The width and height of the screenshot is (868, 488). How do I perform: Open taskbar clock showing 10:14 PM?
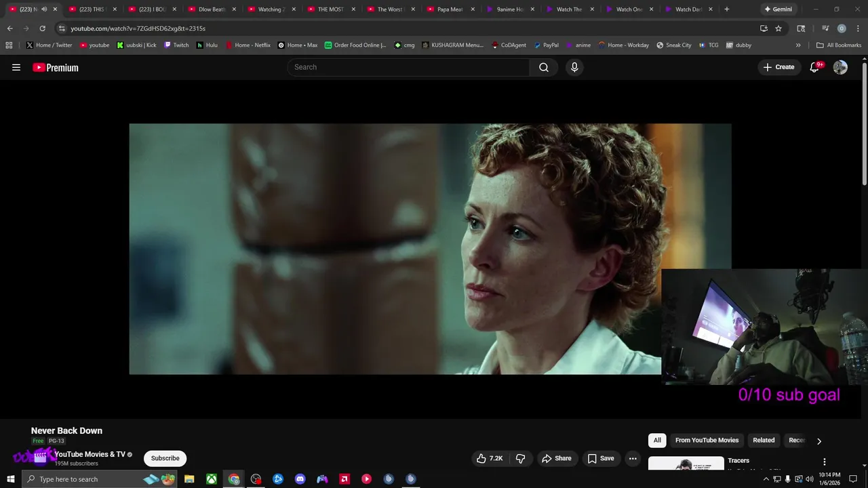pos(830,479)
